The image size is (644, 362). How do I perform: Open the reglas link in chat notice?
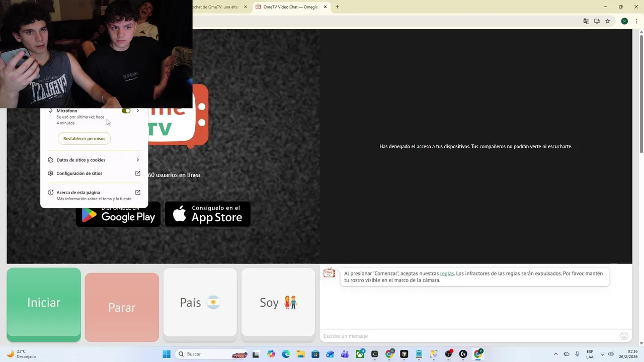447,274
